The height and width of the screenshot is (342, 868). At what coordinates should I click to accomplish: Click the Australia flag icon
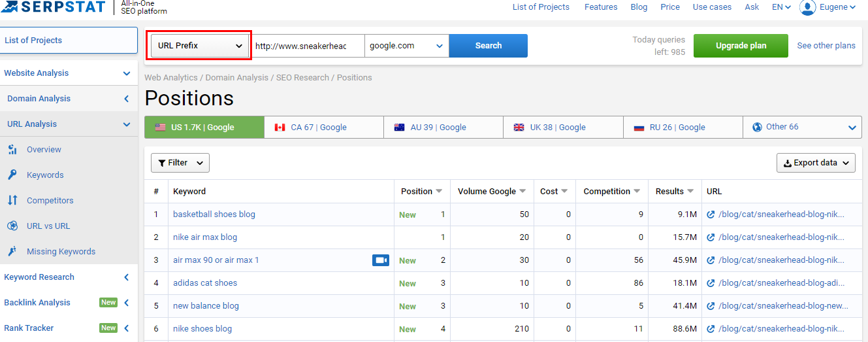[x=400, y=128]
